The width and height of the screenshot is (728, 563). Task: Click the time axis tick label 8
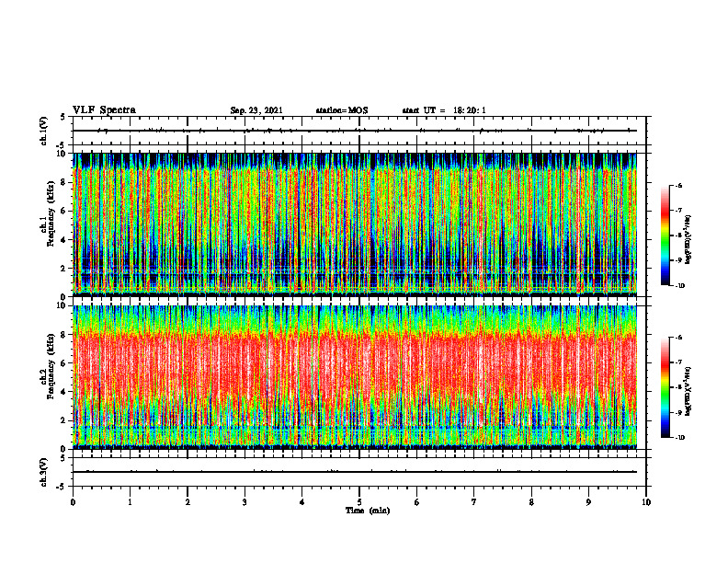tap(531, 502)
